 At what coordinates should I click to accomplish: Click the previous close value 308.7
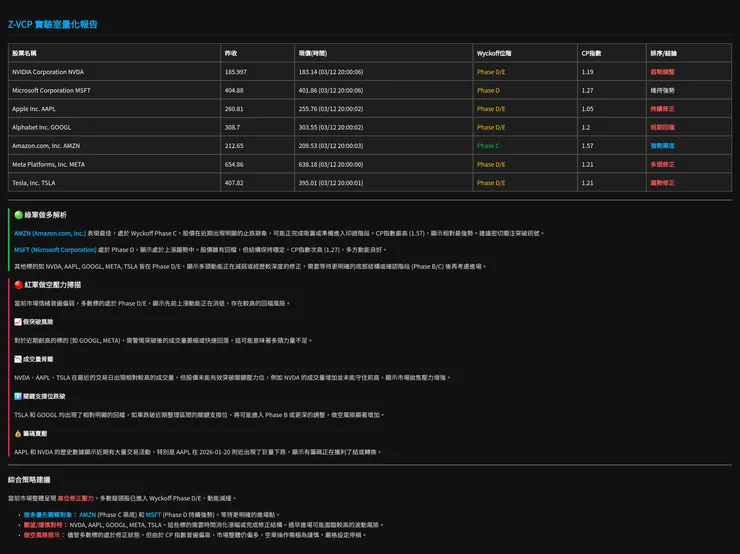[x=232, y=127]
